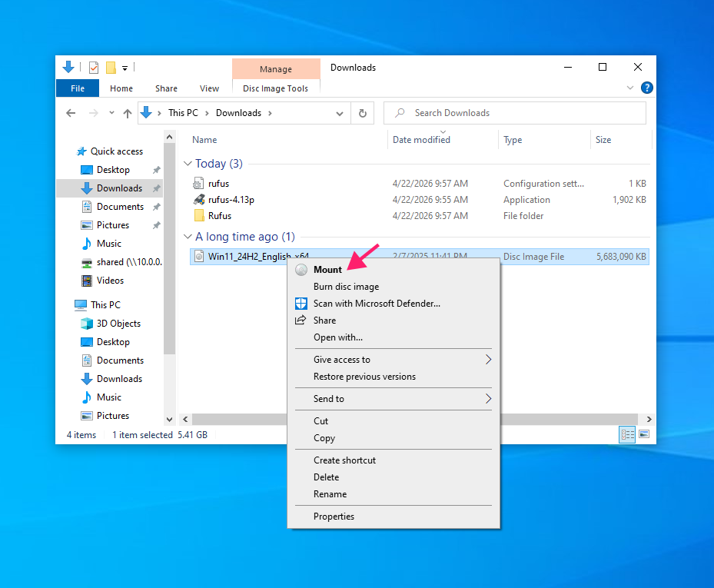Click Share in the context menu
Screen dimensions: 714x588
point(394,321)
